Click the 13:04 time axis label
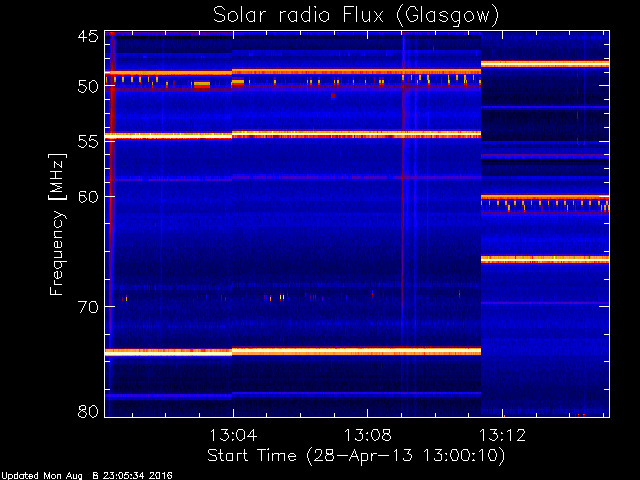 (233, 435)
